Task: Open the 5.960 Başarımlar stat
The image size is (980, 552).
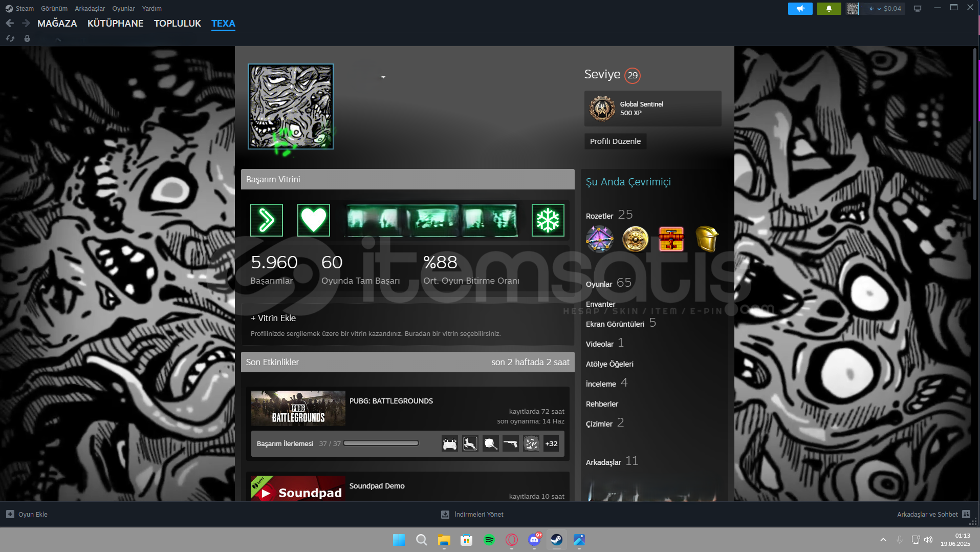Action: tap(274, 269)
